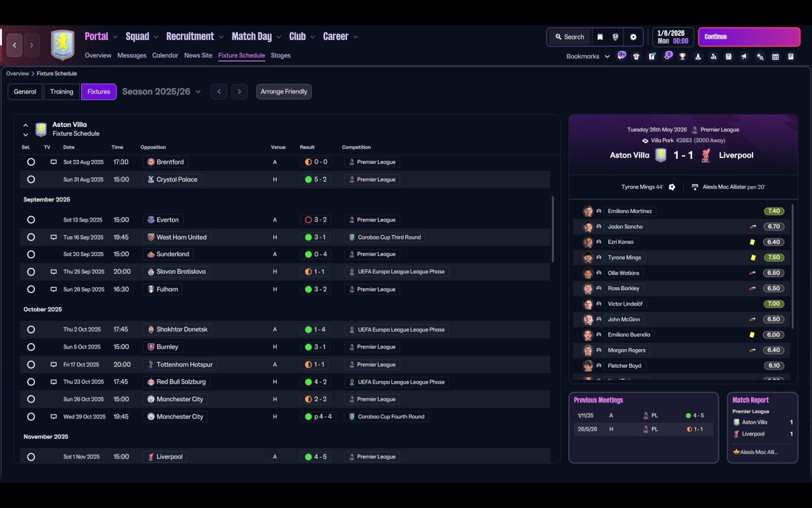Viewport: 812px width, 508px height.
Task: Open the Club dropdown menu
Action: point(302,36)
